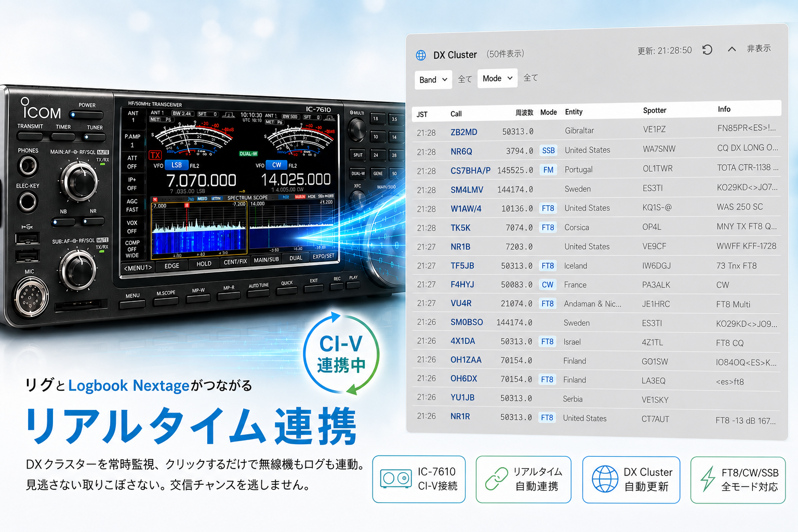Sort by Call column header
The width and height of the screenshot is (798, 532).
click(456, 114)
